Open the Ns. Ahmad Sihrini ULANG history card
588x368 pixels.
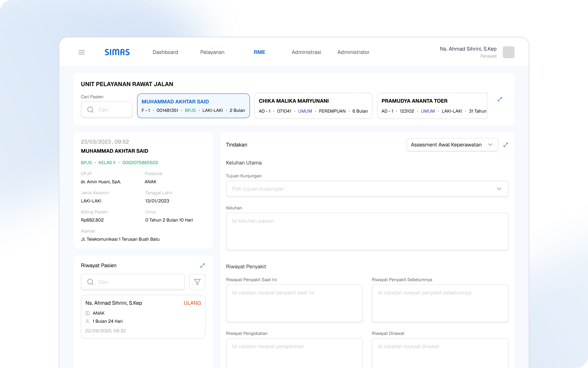click(143, 317)
